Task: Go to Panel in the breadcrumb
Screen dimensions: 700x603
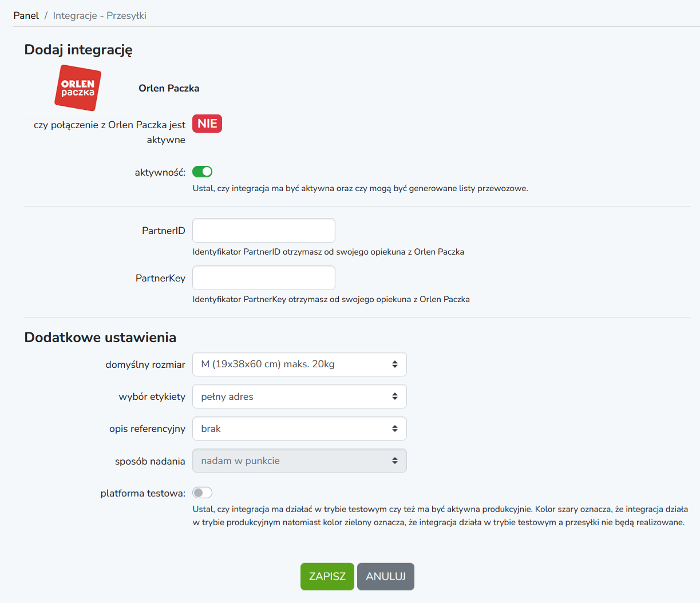Action: (x=26, y=15)
